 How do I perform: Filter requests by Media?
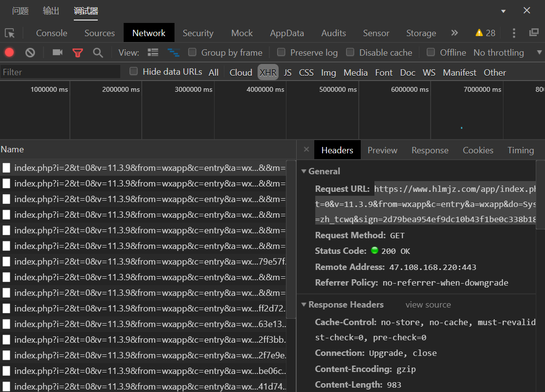(355, 72)
